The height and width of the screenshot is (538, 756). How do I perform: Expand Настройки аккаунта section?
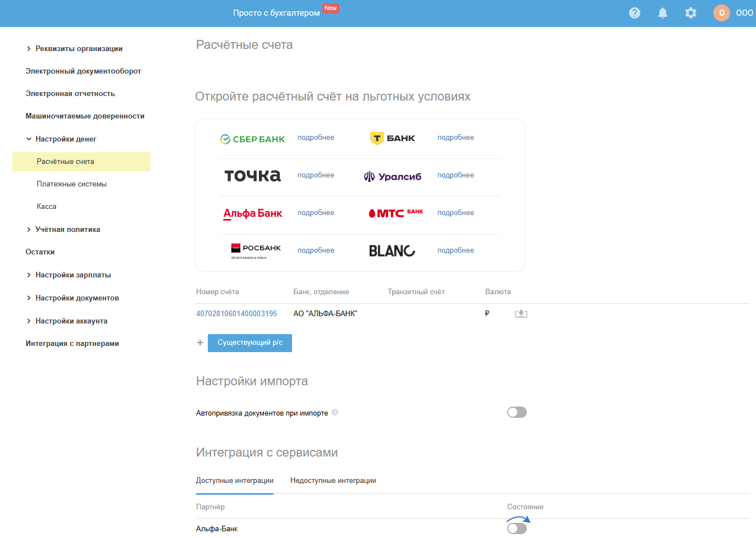click(29, 321)
